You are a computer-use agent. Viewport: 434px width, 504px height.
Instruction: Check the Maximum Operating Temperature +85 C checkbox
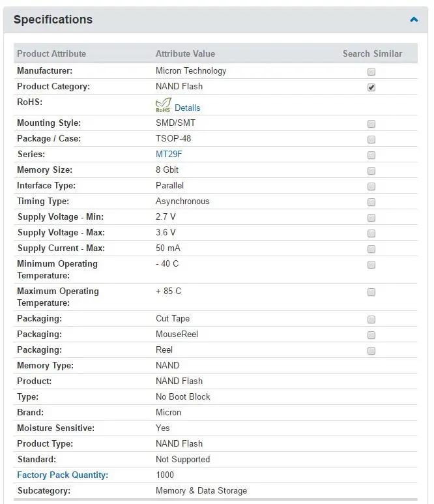click(371, 292)
